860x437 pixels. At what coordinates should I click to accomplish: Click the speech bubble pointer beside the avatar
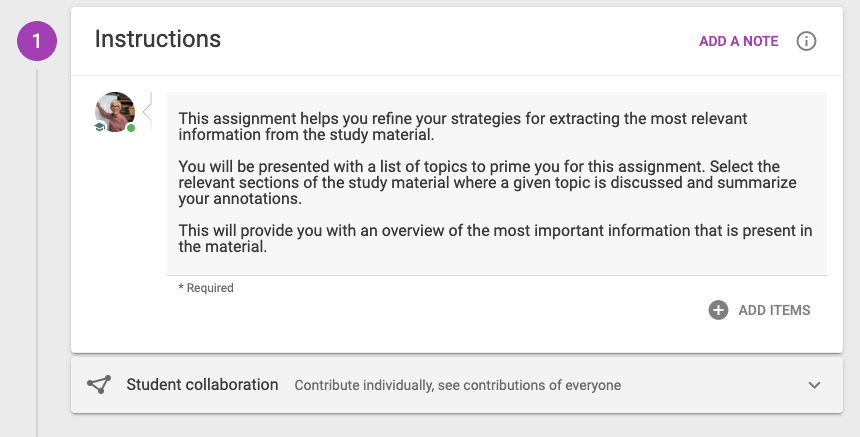coord(147,111)
